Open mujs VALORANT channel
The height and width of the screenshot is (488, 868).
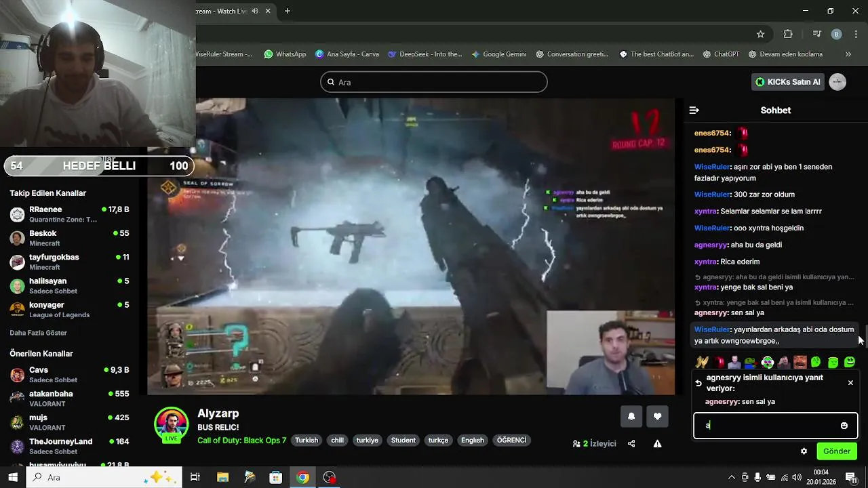69,422
